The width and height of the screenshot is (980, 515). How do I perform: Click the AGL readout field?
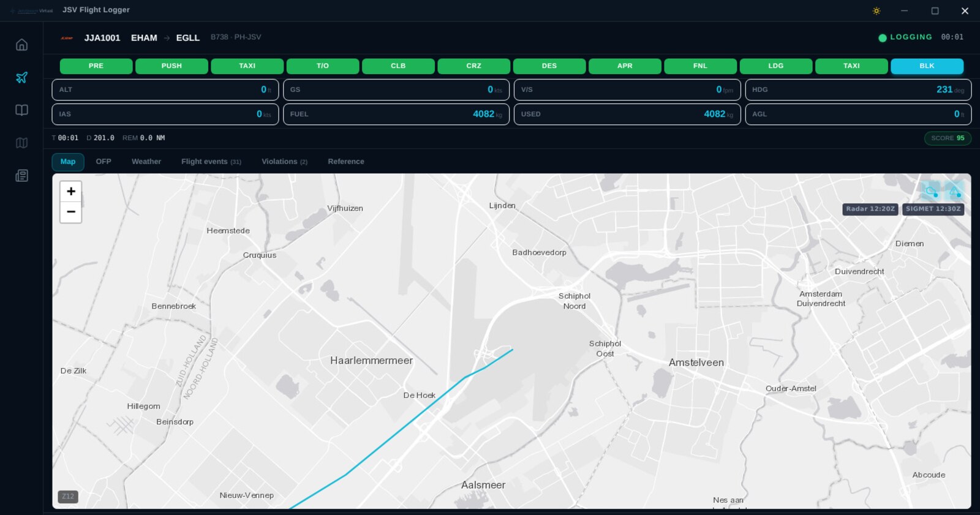[858, 115]
